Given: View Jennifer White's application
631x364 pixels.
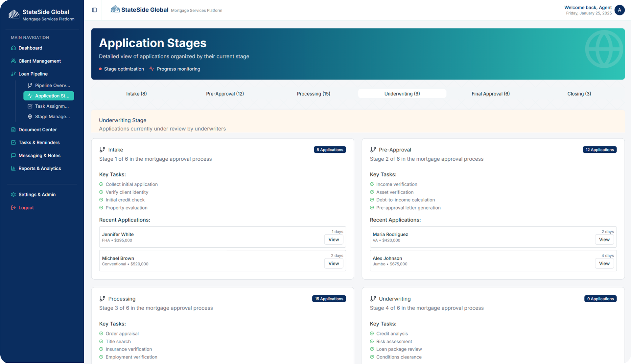Looking at the screenshot, I should pyautogui.click(x=333, y=239).
